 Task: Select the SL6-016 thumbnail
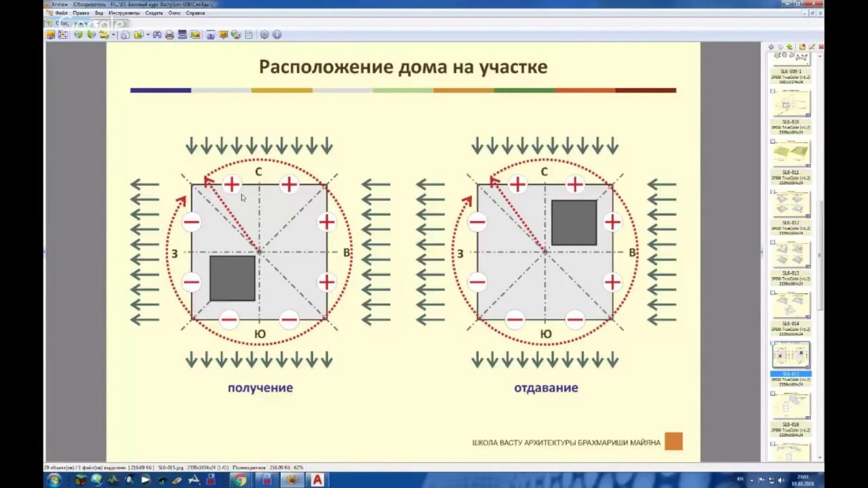[x=791, y=407]
